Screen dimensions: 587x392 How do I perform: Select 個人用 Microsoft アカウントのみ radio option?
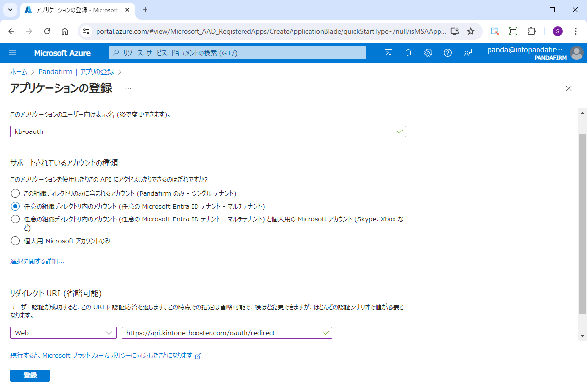tap(15, 241)
